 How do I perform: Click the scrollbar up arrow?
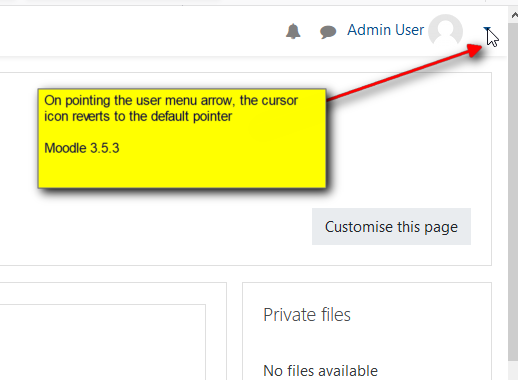(x=514, y=15)
